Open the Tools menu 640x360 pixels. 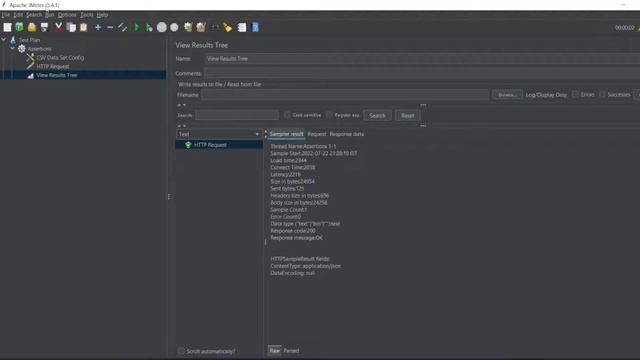click(x=87, y=15)
